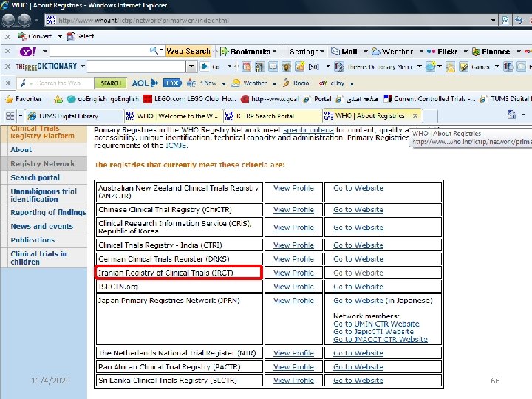Image resolution: width=532 pixels, height=399 pixels.
Task: Follow the specific criteria link
Action: (308, 130)
